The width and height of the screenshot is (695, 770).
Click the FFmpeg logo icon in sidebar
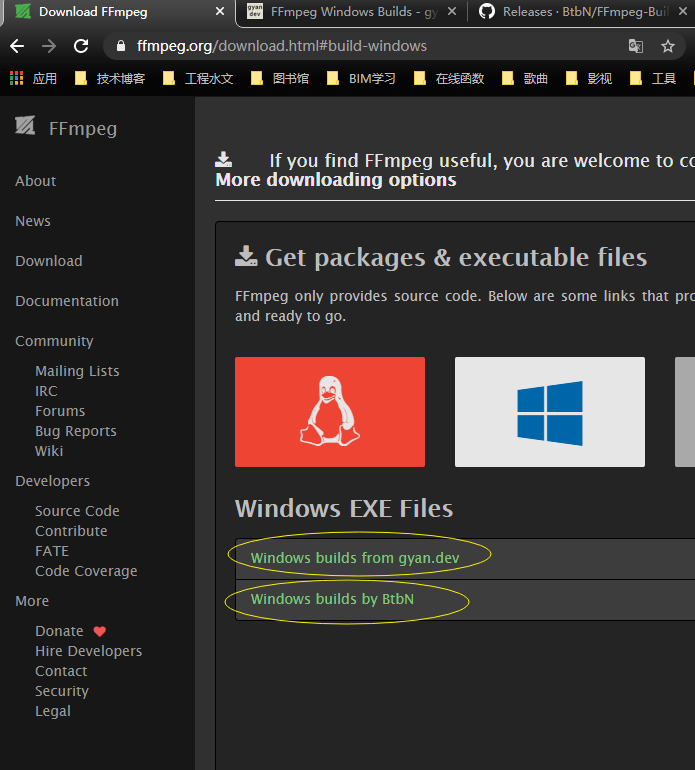point(25,126)
